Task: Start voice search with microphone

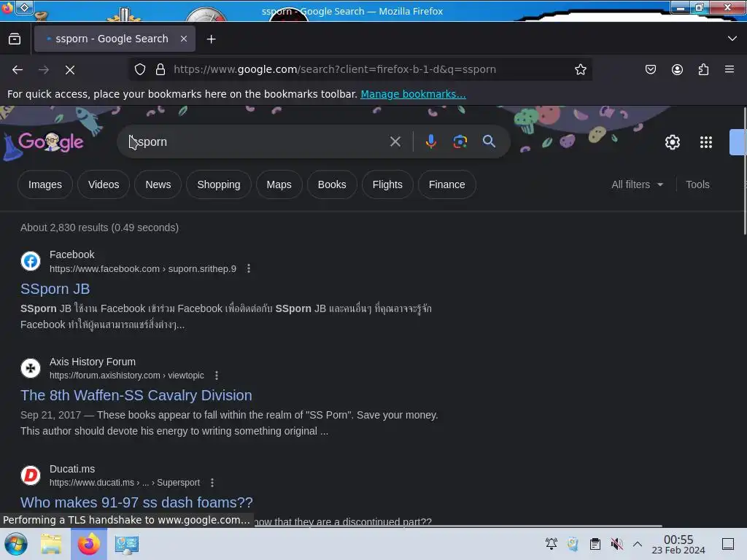Action: pos(431,141)
